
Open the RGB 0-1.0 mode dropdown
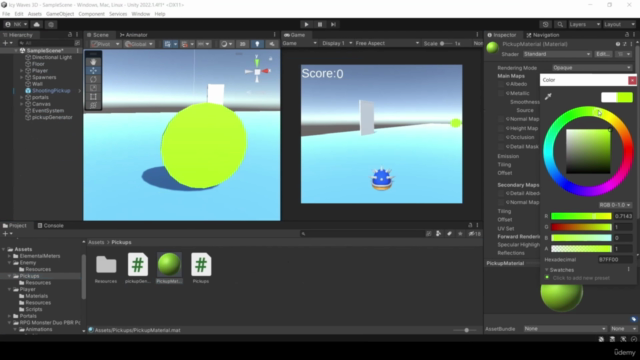tap(615, 205)
